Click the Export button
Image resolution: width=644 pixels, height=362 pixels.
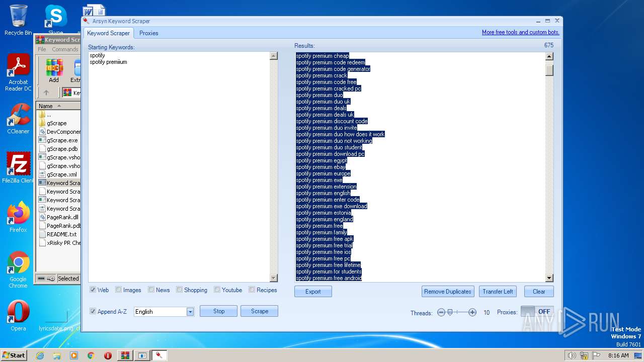(x=313, y=292)
